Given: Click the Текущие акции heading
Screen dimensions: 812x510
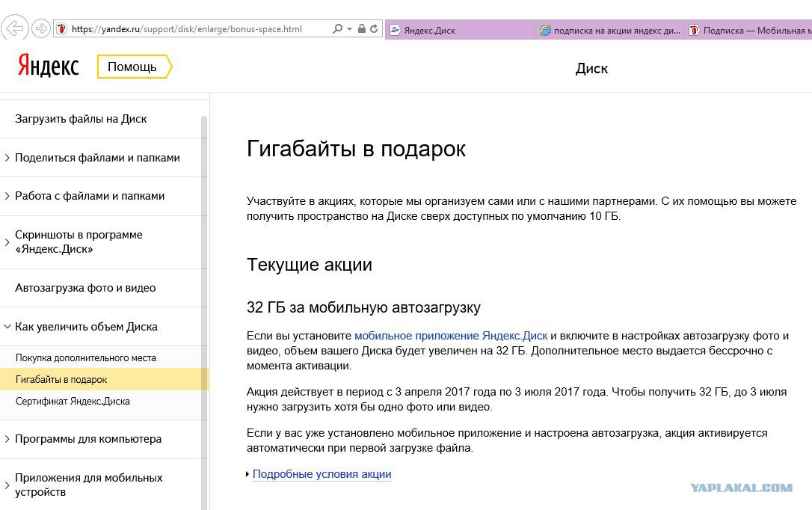Looking at the screenshot, I should click(309, 265).
